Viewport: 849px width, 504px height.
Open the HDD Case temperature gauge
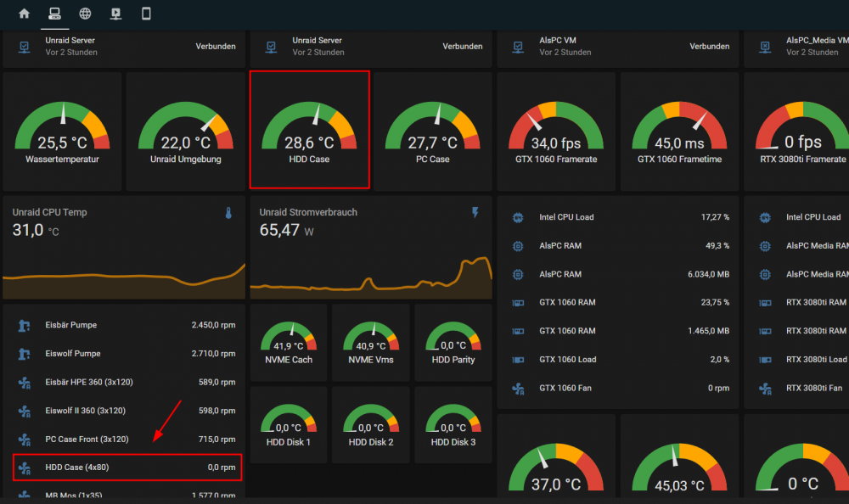coord(309,131)
